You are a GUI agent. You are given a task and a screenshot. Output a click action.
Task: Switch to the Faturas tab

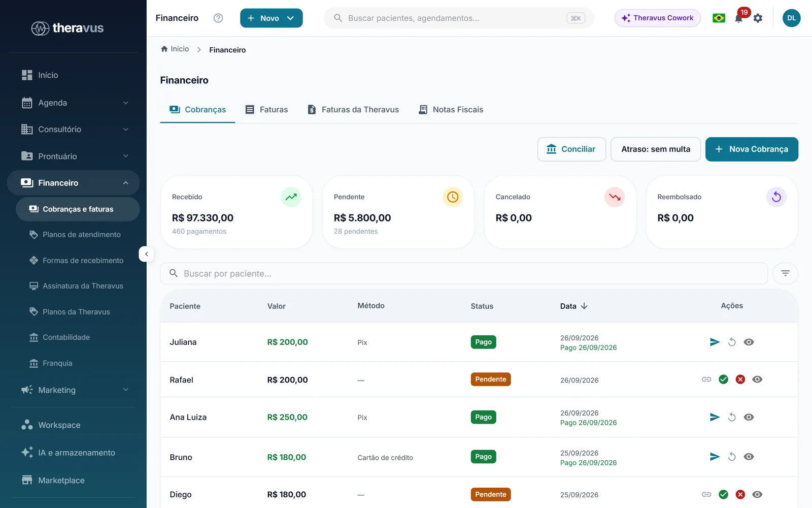(x=266, y=109)
